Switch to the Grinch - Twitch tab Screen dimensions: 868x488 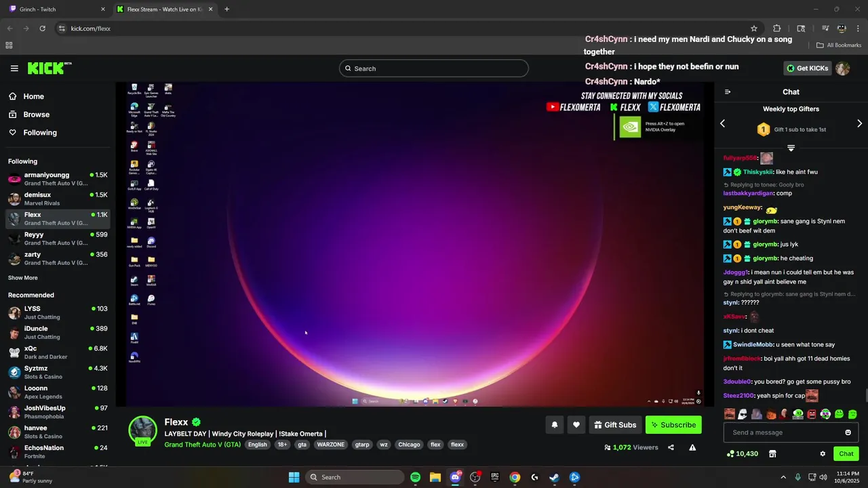57,9
